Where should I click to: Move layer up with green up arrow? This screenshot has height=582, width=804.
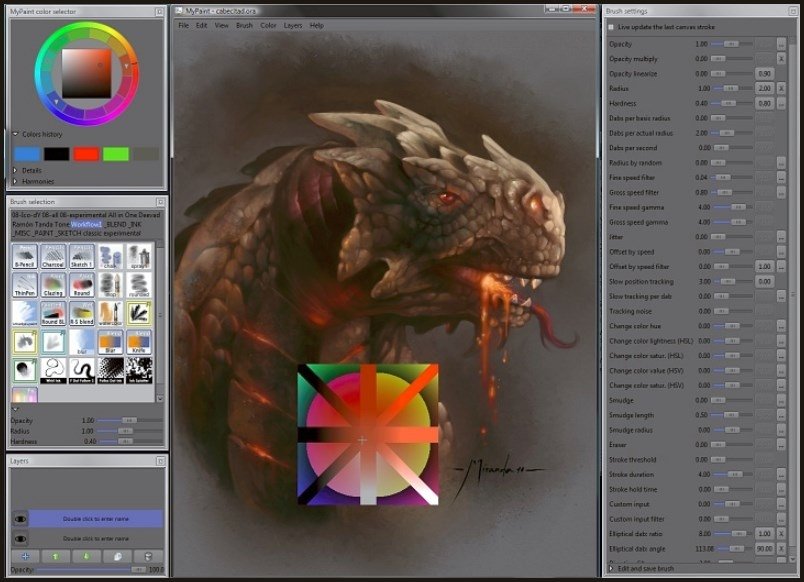(x=55, y=556)
